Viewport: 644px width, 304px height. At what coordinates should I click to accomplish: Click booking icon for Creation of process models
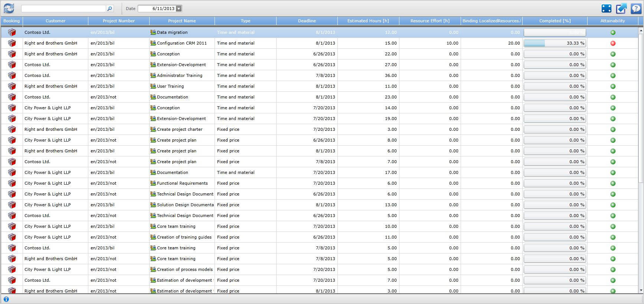(12, 269)
